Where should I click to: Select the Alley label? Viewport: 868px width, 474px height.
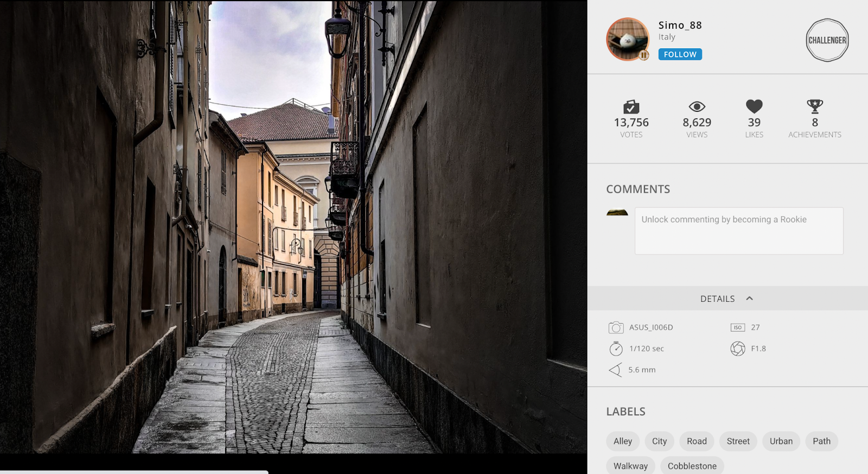(x=623, y=441)
